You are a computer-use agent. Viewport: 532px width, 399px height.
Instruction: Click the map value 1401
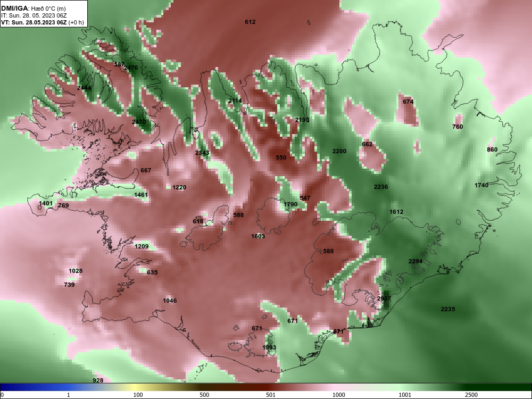coord(46,204)
